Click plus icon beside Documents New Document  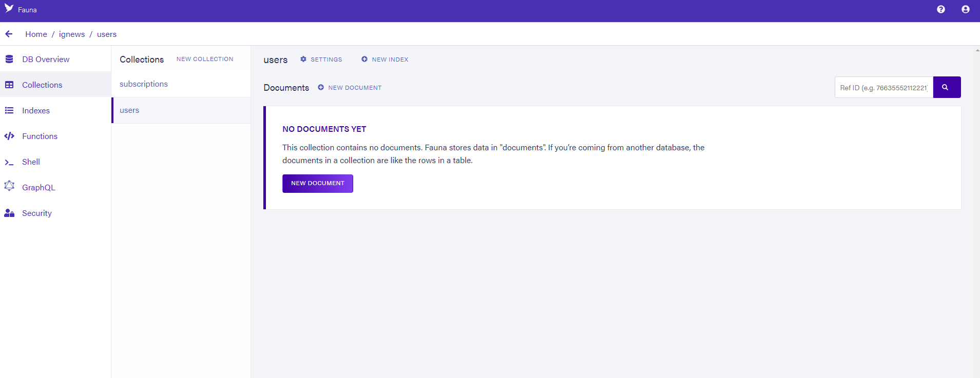pyautogui.click(x=321, y=87)
